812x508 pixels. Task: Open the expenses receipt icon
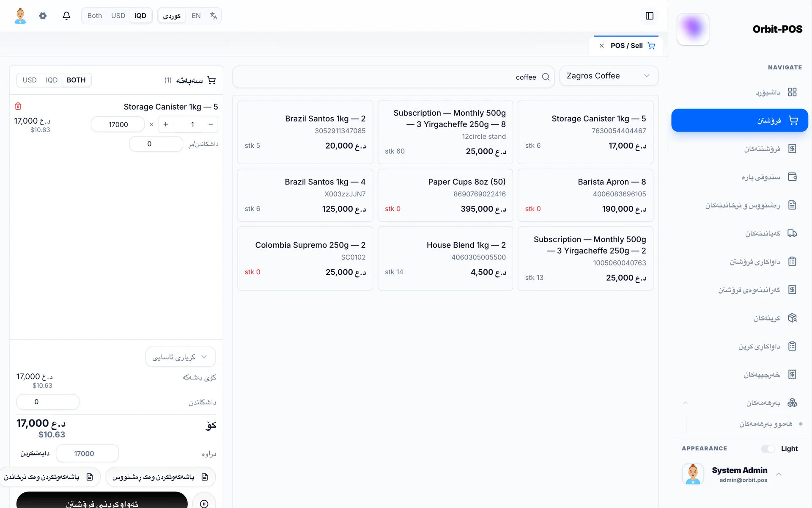tap(792, 374)
